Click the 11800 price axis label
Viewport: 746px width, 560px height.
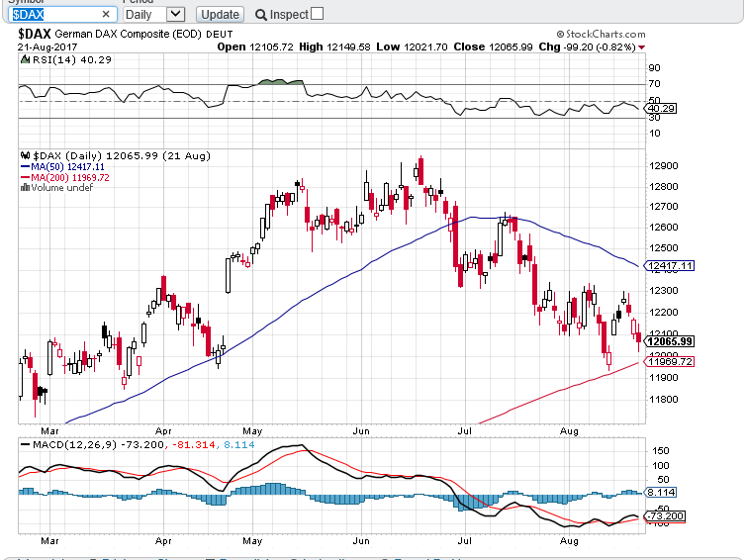pos(663,399)
